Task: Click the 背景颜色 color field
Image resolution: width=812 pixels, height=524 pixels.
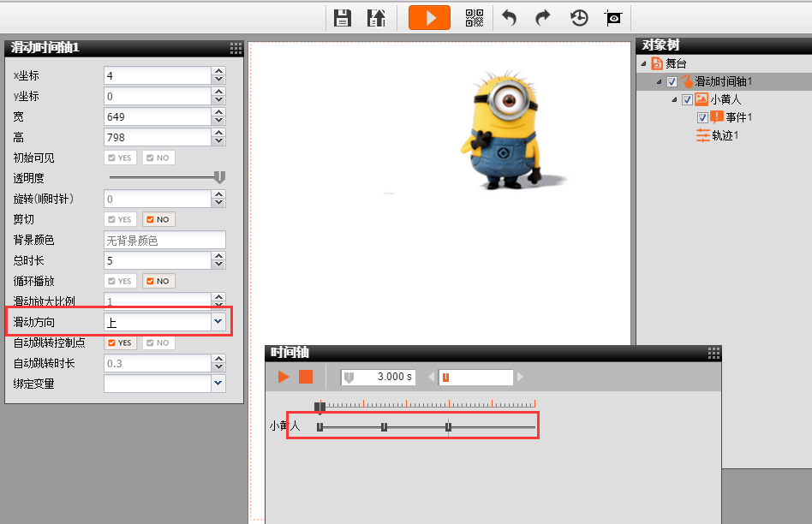Action: (164, 241)
